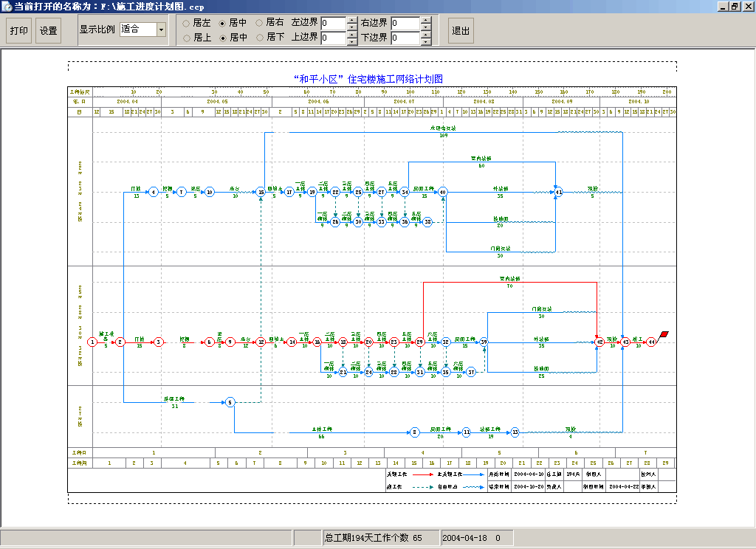The image size is (756, 549).
Task: Click the red finish flag beside node 44
Action: 664,335
